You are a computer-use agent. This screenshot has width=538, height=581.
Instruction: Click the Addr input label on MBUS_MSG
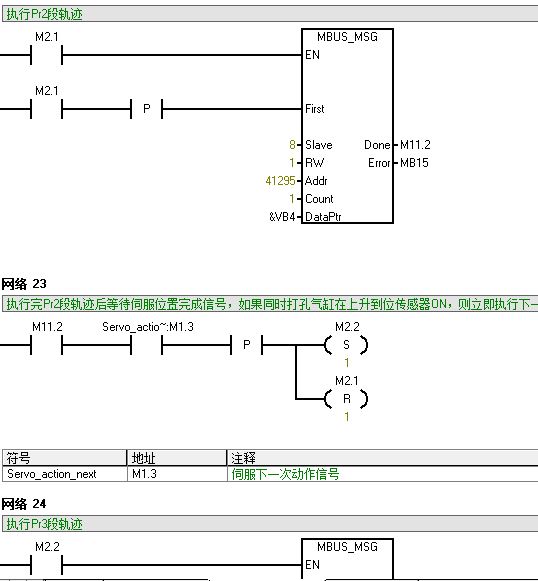[316, 181]
